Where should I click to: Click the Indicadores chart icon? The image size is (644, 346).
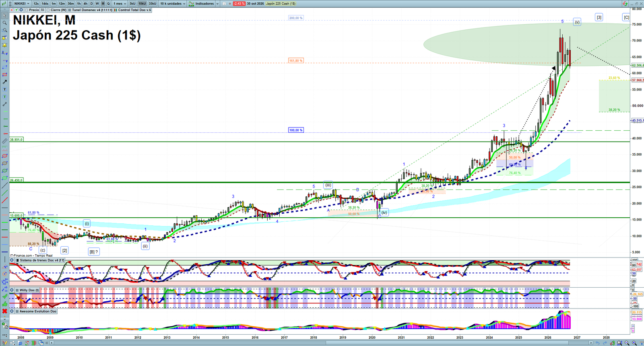click(x=192, y=4)
